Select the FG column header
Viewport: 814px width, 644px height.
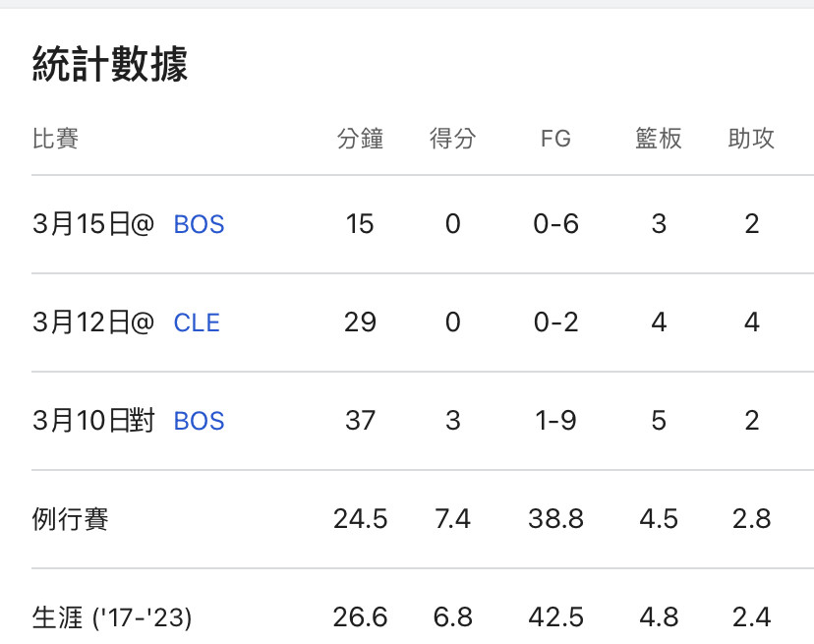click(555, 139)
